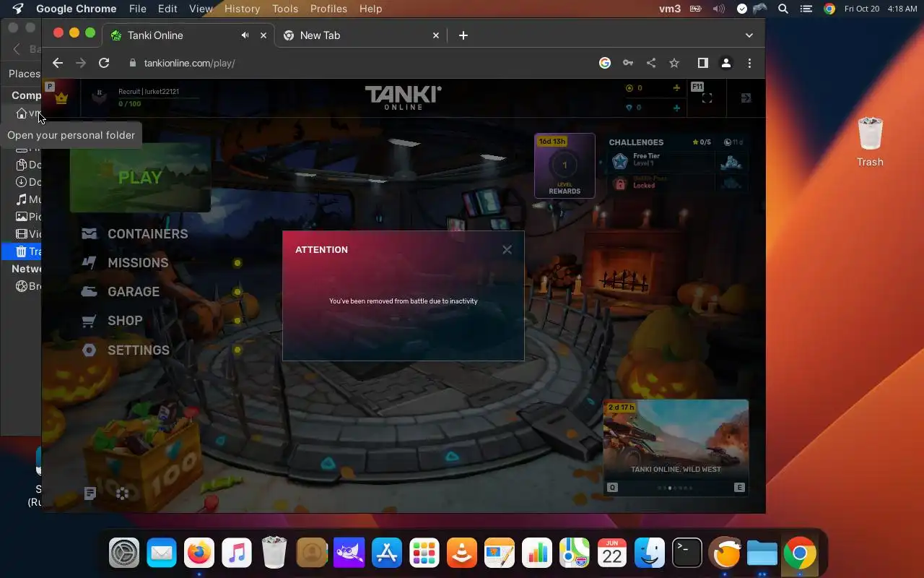Share this page icon
Viewport: 924px width, 578px height.
click(x=651, y=63)
